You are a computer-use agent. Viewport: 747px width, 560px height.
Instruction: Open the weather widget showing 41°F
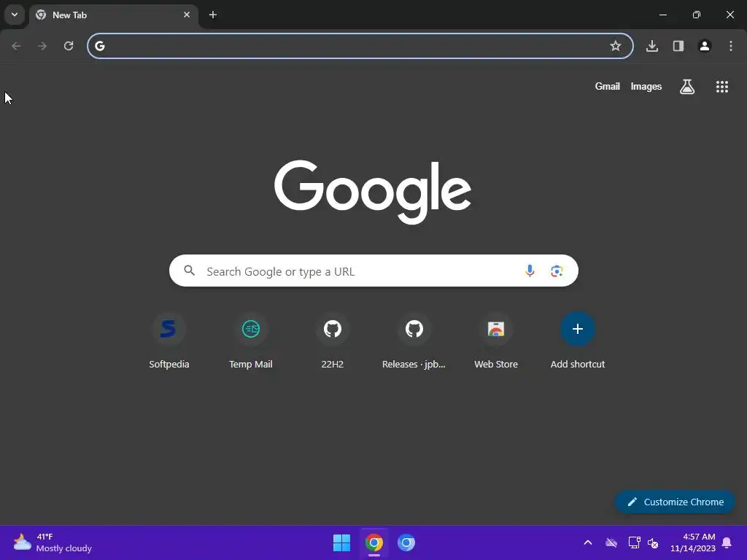[x=53, y=542]
